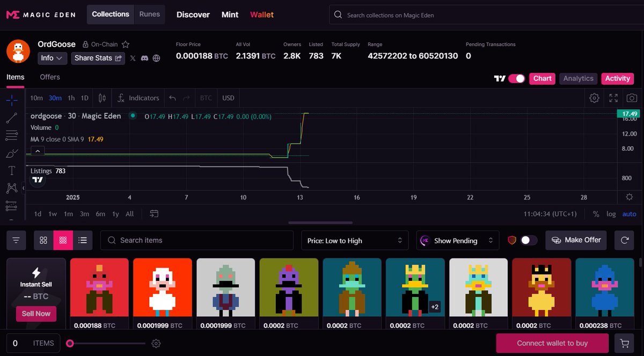Select the 10m chart interval
The image size is (644, 356).
tap(36, 98)
